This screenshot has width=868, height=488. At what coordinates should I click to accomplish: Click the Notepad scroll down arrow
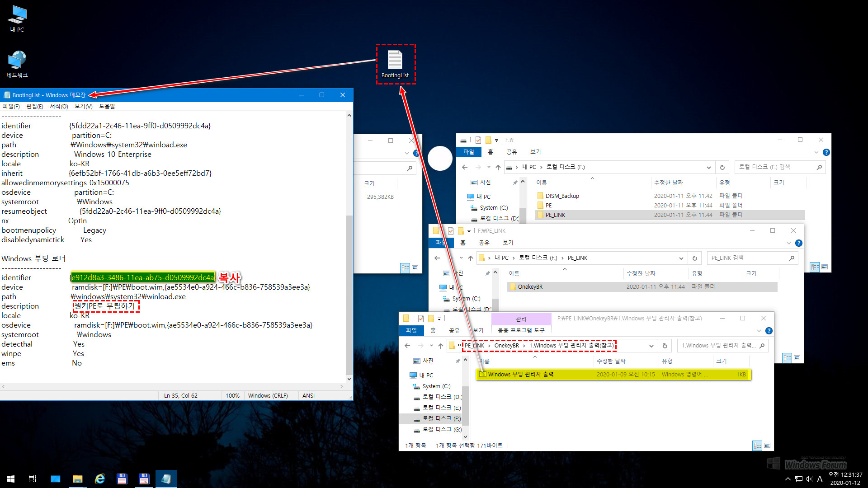point(349,379)
